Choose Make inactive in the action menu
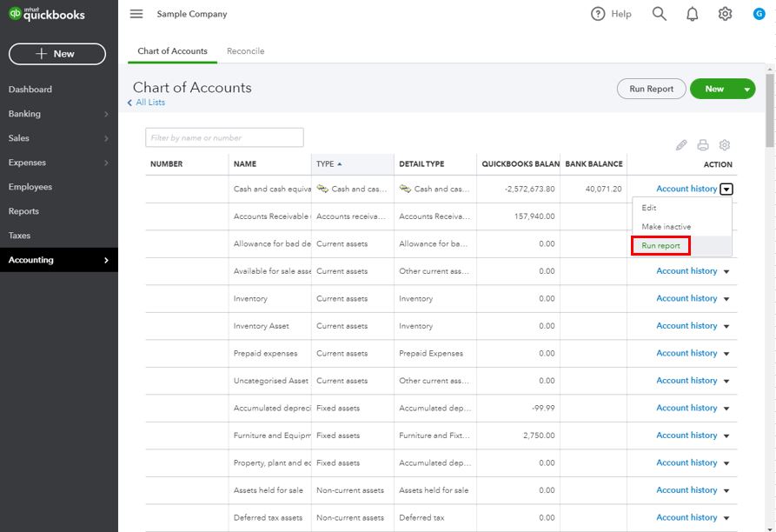 coord(666,227)
